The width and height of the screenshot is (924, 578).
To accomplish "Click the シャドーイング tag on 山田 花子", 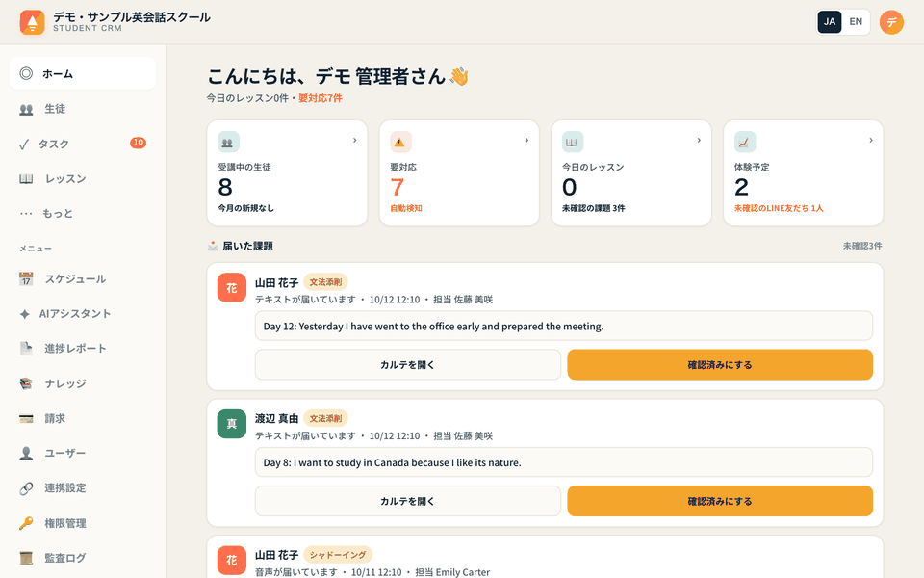I will [338, 555].
